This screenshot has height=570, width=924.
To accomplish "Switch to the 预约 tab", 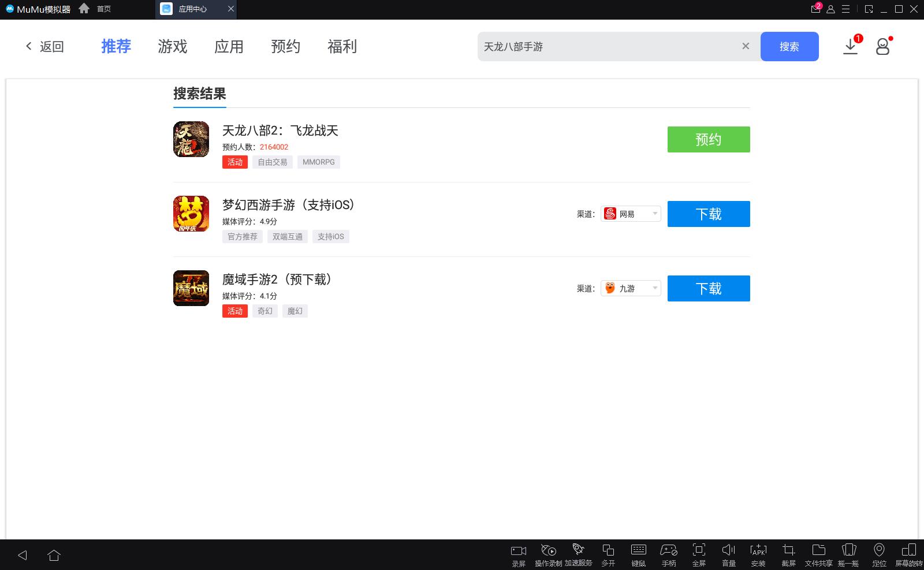I will (x=286, y=46).
